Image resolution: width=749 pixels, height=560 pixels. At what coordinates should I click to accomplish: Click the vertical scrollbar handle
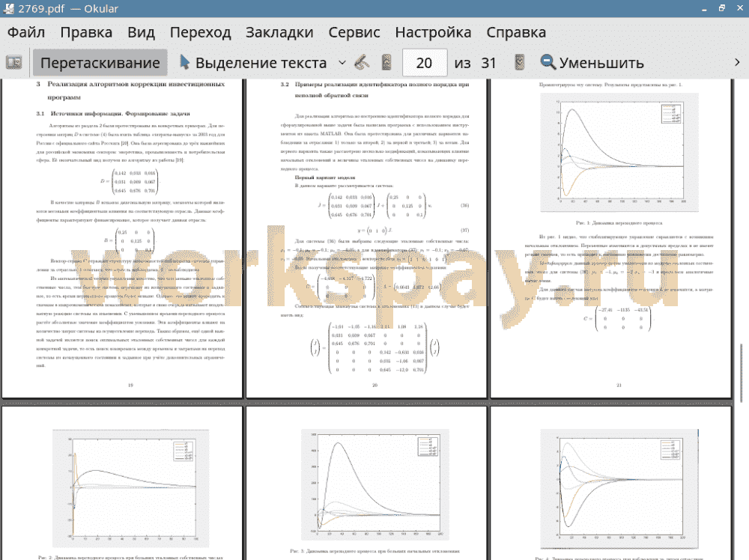pos(742,372)
